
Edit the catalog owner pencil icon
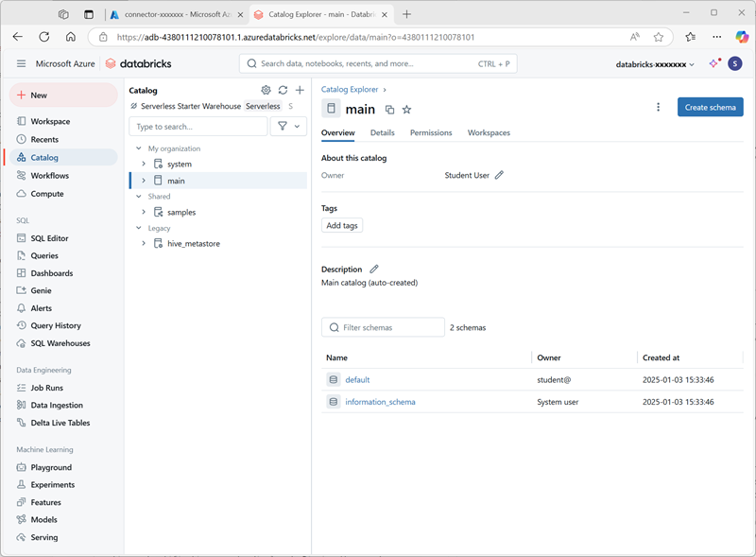click(x=500, y=175)
